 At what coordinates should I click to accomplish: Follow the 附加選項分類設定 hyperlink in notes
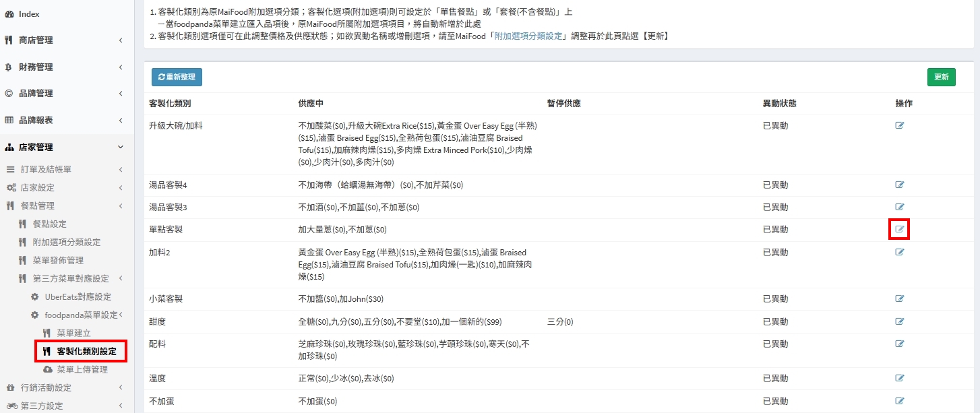528,36
